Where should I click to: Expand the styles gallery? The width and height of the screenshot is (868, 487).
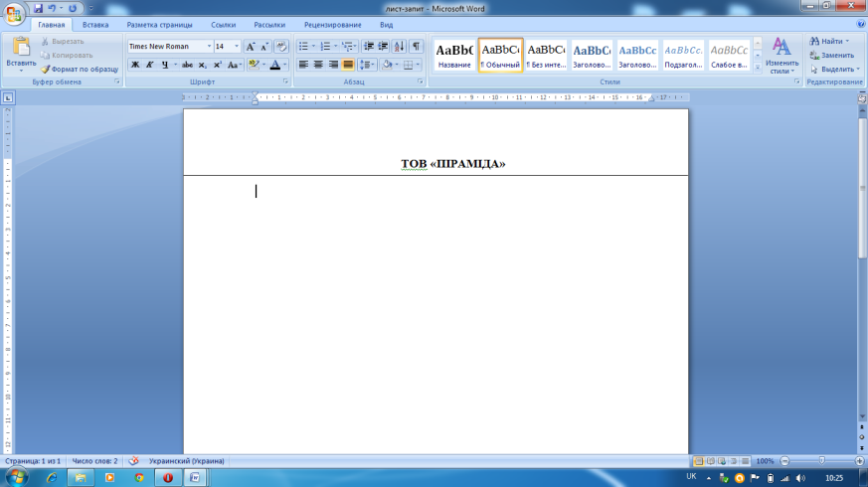coord(758,67)
